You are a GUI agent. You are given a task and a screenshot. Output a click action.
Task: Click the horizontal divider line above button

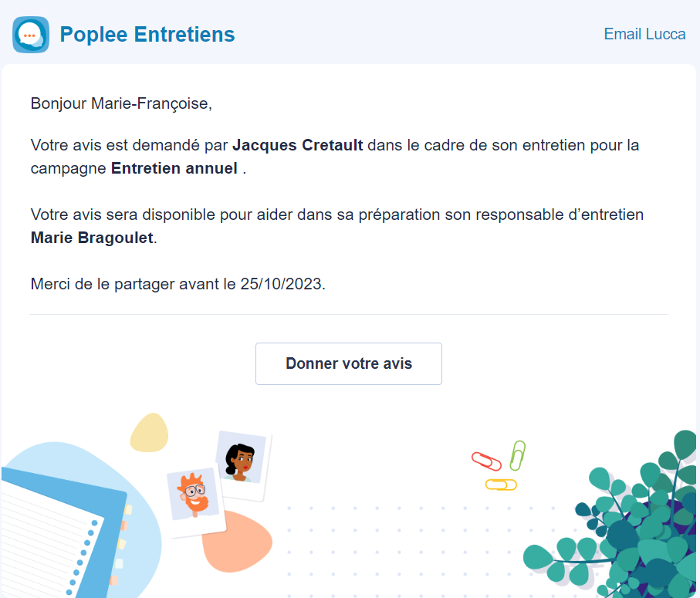349,314
